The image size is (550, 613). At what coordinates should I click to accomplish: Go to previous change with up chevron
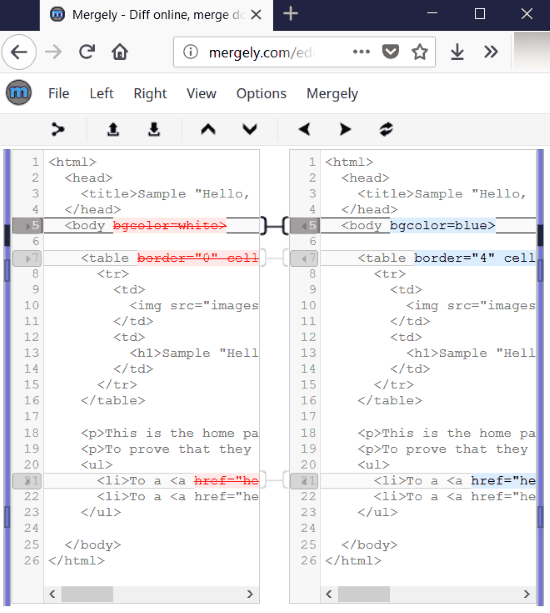click(208, 129)
